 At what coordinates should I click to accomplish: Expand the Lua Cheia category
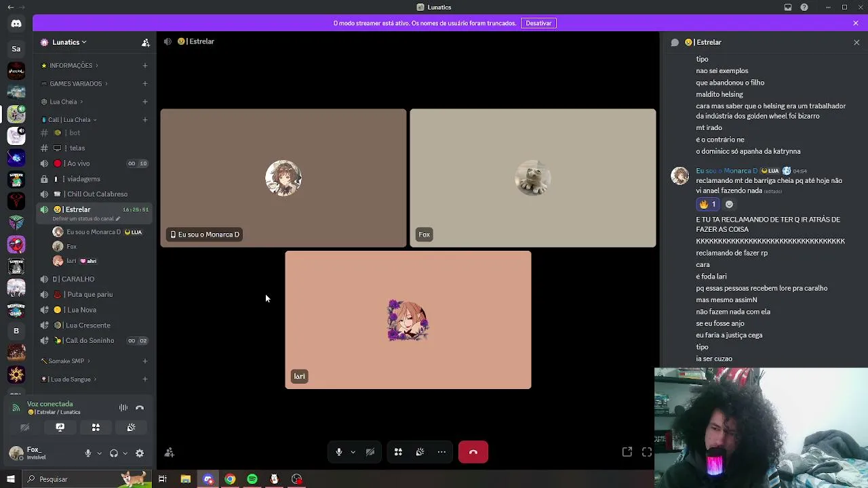point(62,102)
